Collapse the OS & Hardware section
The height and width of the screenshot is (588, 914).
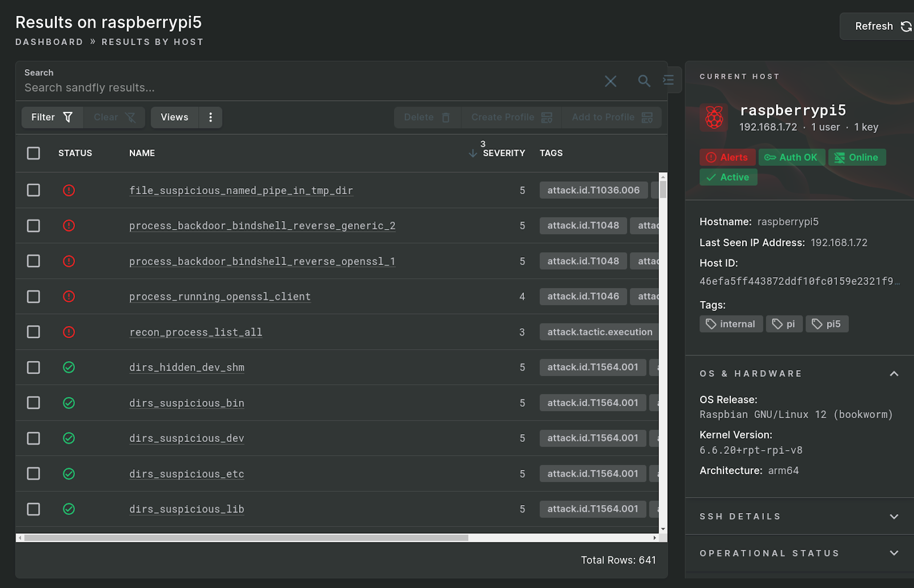click(894, 374)
